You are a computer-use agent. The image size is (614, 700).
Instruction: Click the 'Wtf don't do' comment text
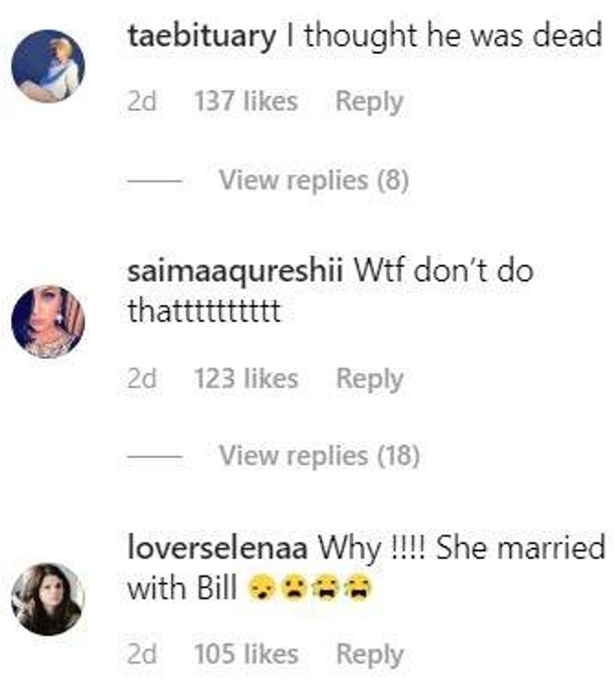[444, 271]
